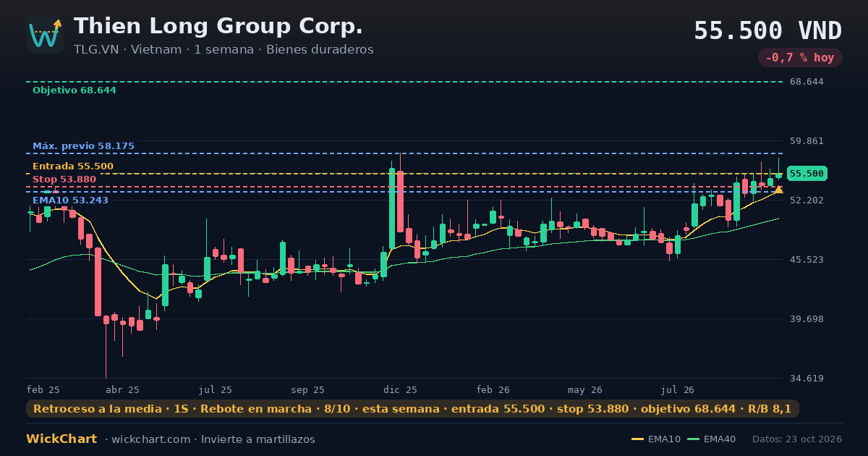868x456 pixels.
Task: Click the EMA40 legend entry
Action: [712, 439]
